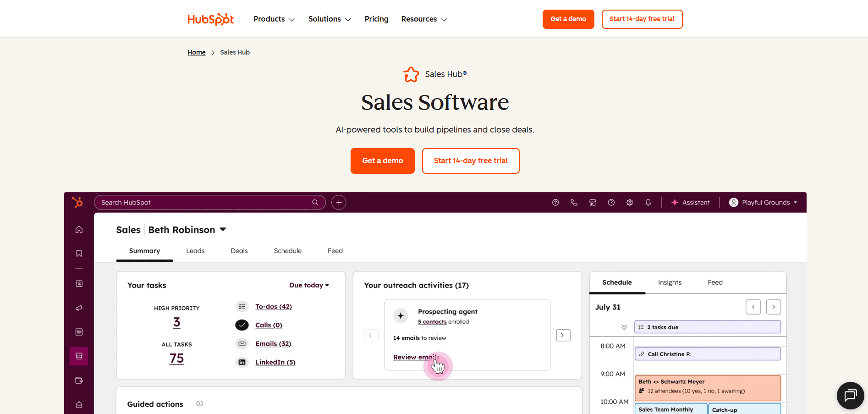Open the phone calling icon
Viewport: 868px width, 414px height.
pyautogui.click(x=574, y=202)
